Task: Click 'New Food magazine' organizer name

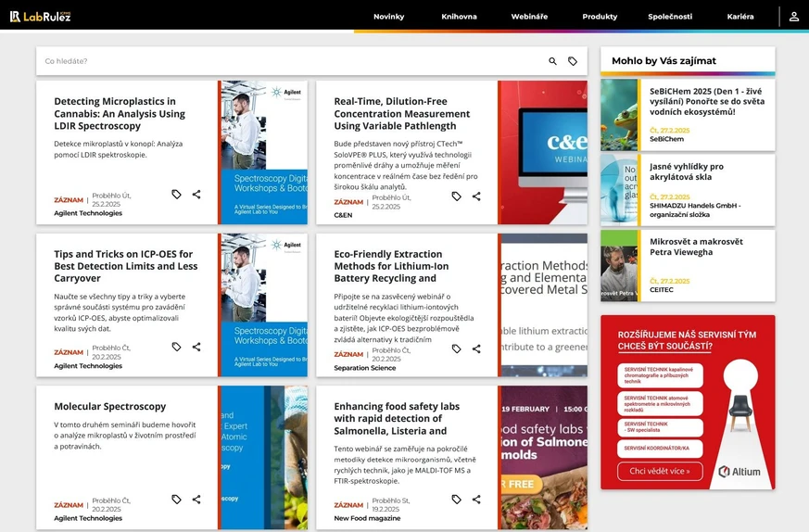Action: click(x=367, y=518)
